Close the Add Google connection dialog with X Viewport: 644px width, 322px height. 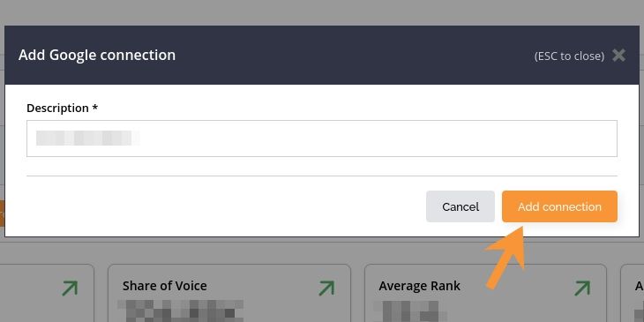(x=618, y=55)
